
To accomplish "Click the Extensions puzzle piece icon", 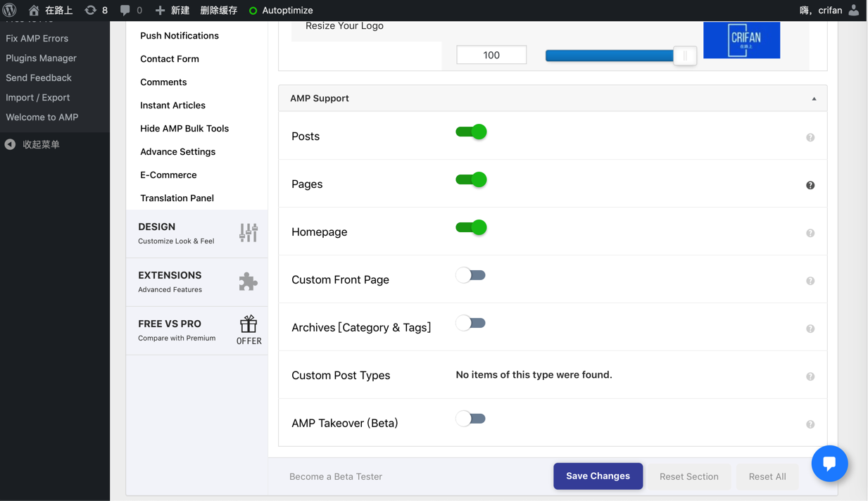I will tap(248, 281).
